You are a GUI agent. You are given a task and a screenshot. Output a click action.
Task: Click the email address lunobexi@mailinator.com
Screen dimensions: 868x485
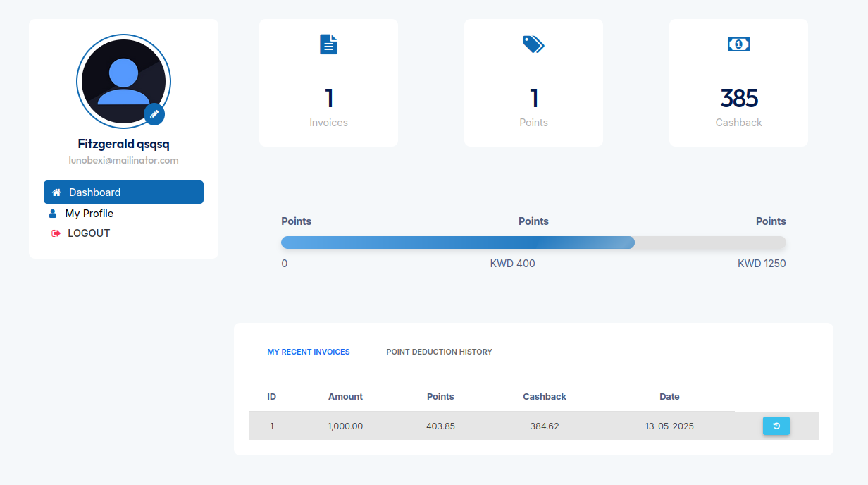(123, 160)
